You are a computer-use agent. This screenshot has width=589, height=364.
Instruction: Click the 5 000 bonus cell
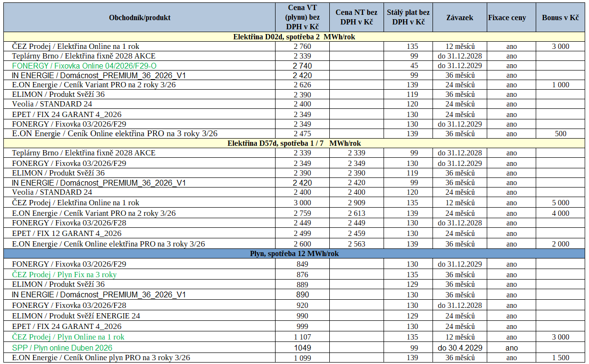[x=560, y=203]
